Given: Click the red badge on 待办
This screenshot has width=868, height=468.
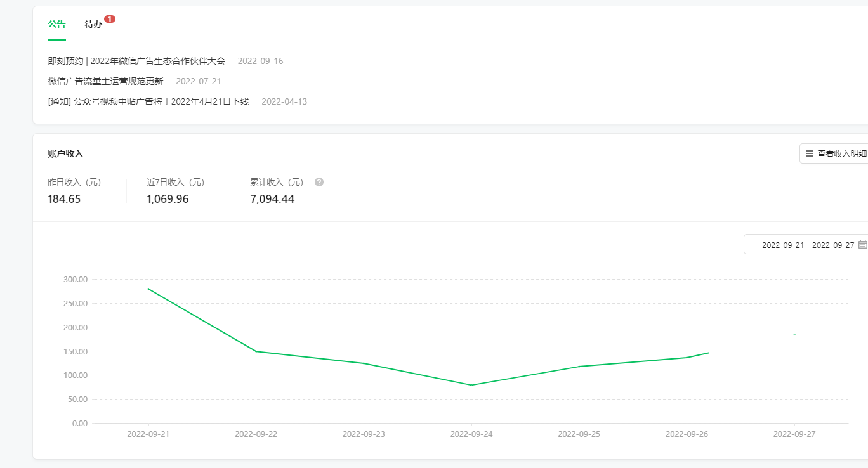Looking at the screenshot, I should tap(110, 19).
